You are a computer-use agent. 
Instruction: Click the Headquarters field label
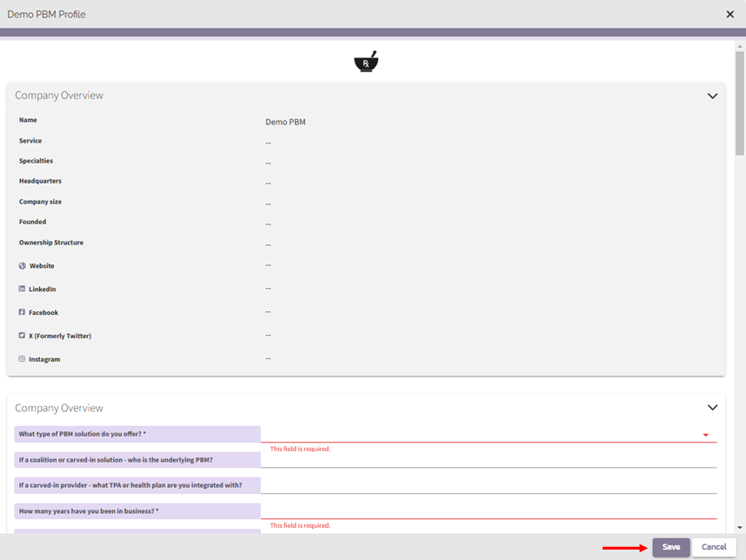click(40, 181)
